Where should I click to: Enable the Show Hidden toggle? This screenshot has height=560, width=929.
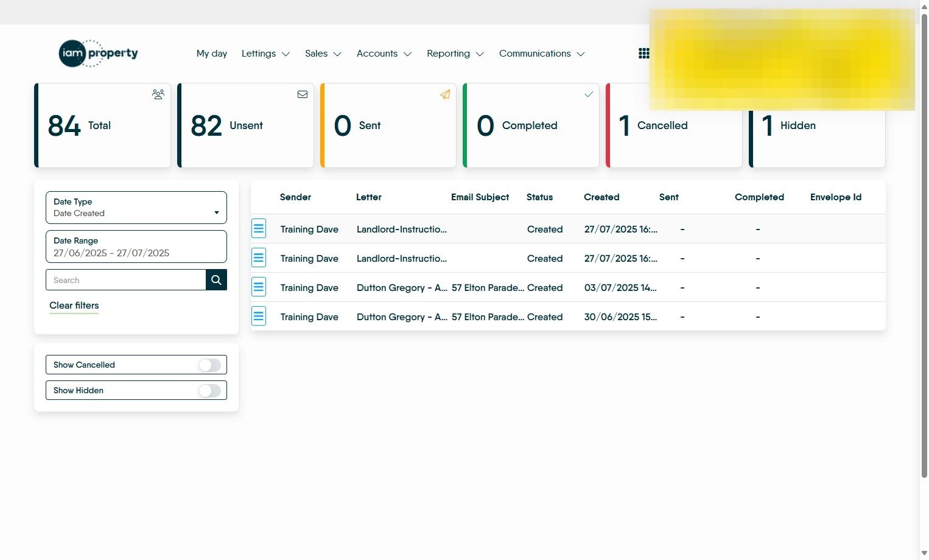coord(209,390)
